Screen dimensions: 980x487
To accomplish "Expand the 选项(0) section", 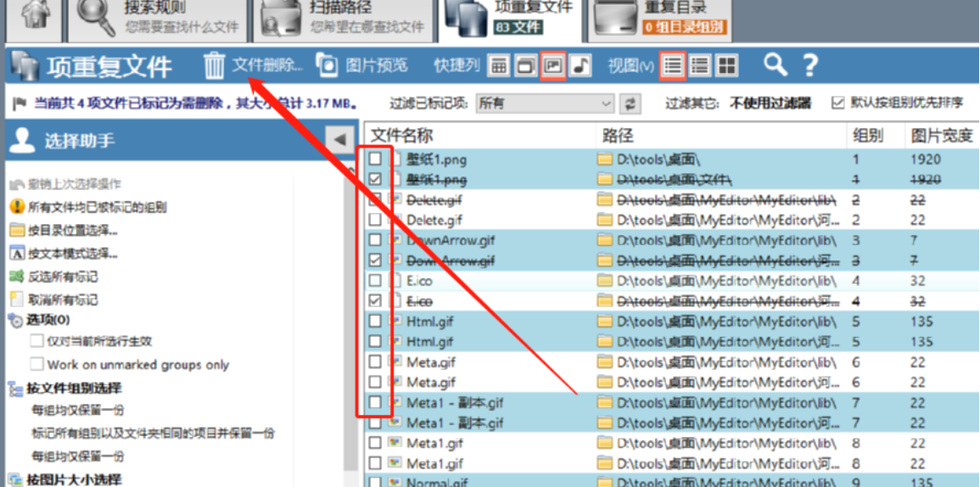I will coord(39,320).
